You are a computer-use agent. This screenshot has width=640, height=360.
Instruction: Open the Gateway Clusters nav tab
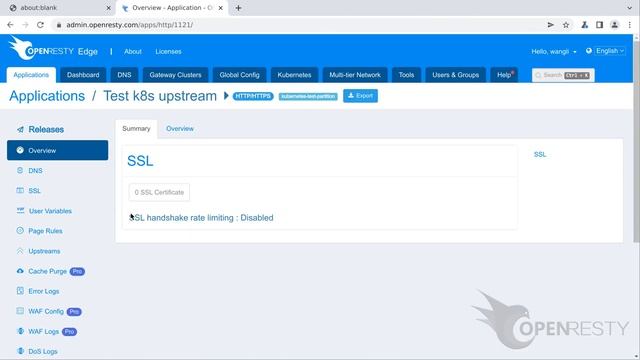[x=176, y=75]
